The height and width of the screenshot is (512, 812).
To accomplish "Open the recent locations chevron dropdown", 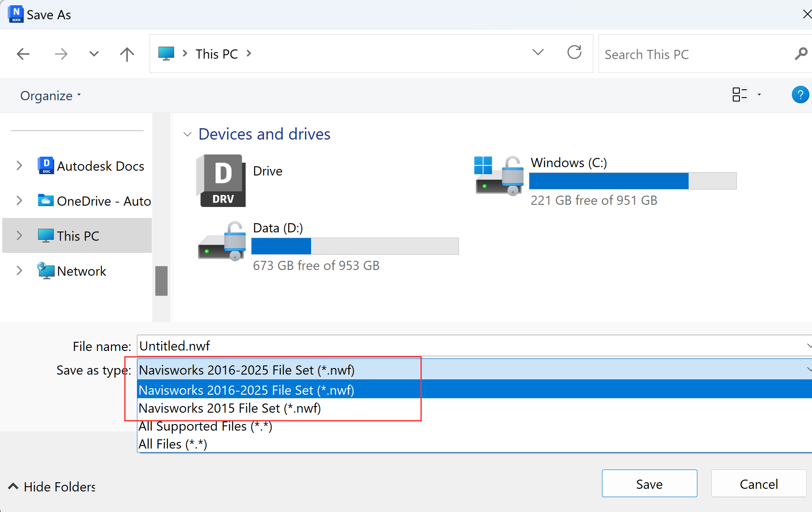I will click(x=94, y=53).
